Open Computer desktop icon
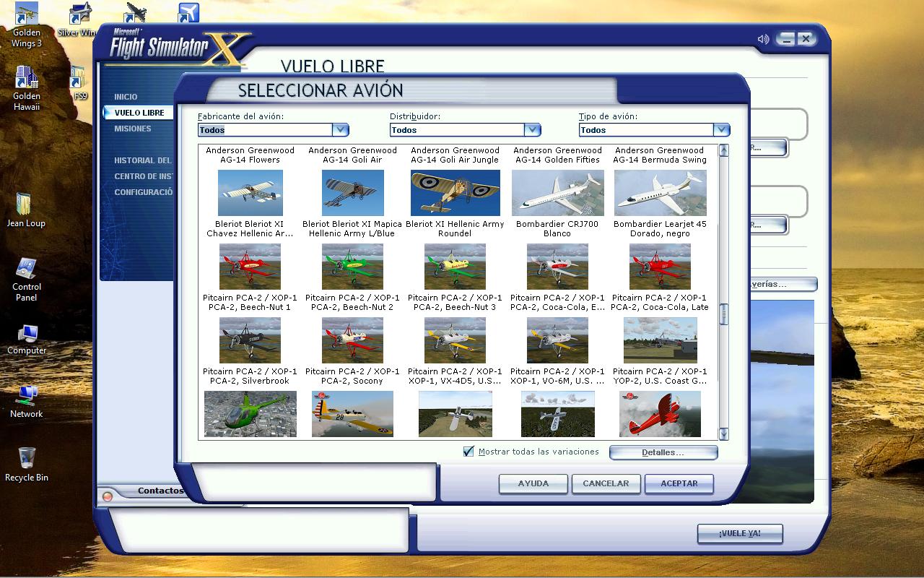Screen dimensions: 924x578 point(27,339)
